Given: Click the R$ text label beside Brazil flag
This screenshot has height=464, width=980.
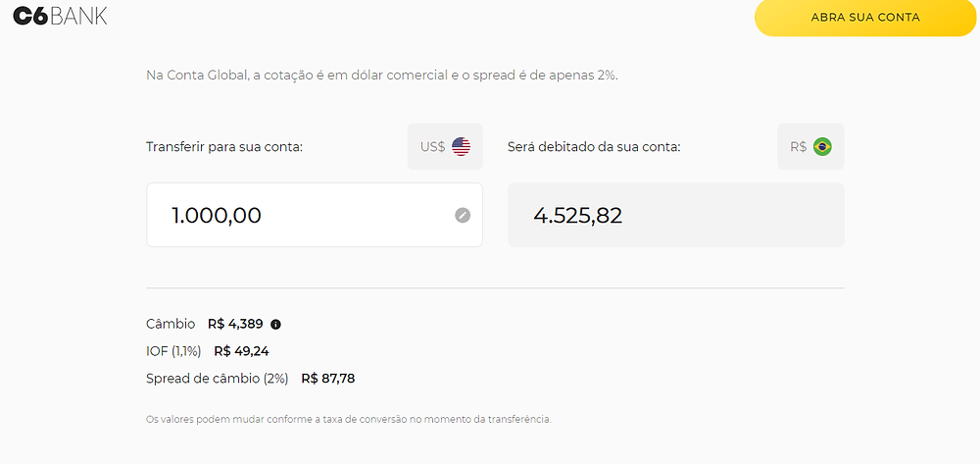Looking at the screenshot, I should (x=798, y=147).
